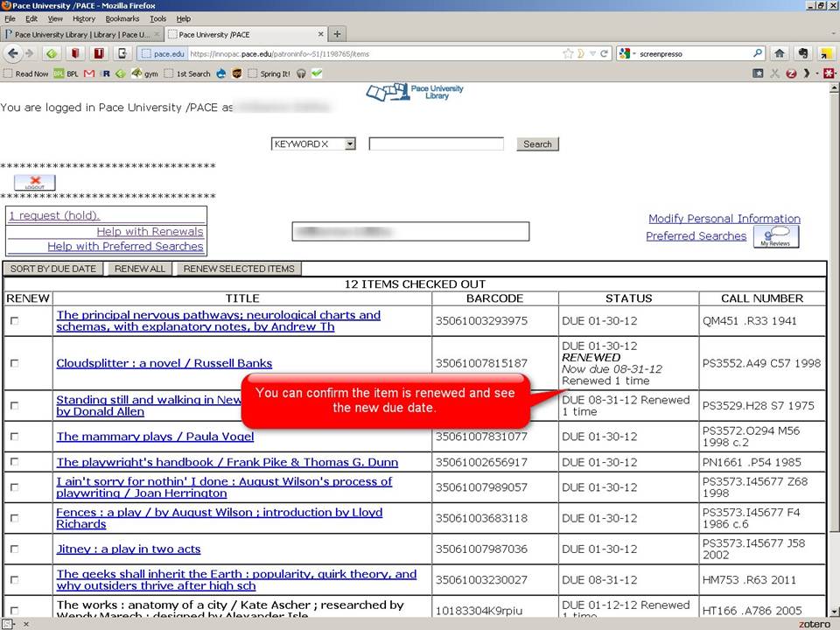Click the URL address bar
The width and height of the screenshot is (840, 630).
pyautogui.click(x=375, y=53)
